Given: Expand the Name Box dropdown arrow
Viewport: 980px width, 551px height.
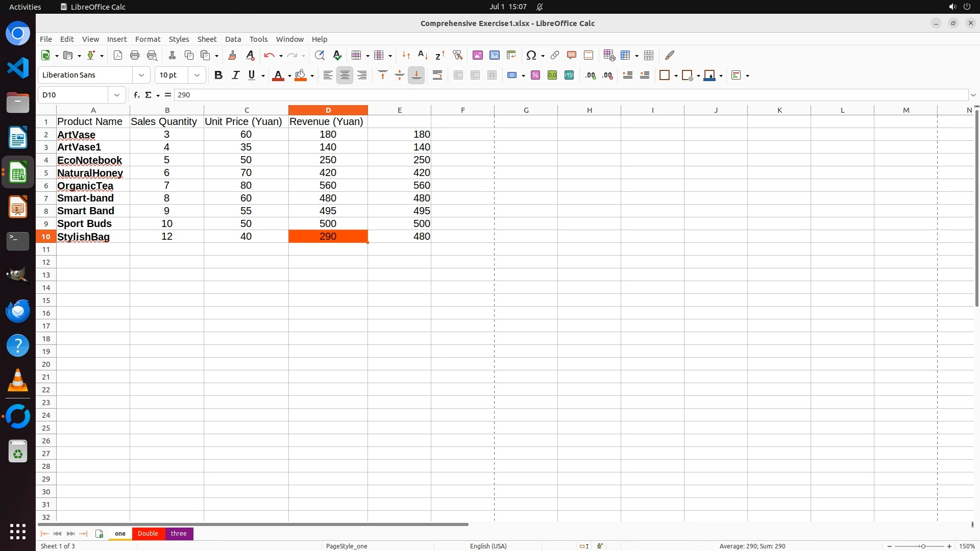Looking at the screenshot, I should coord(117,95).
